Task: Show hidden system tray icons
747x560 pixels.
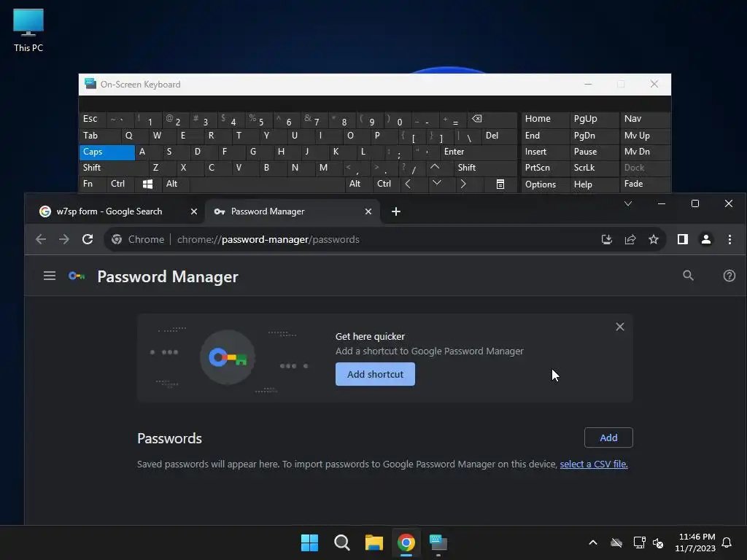Action: click(x=593, y=542)
